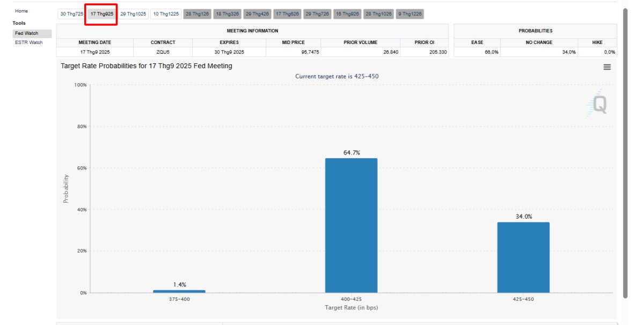Select the 17 Thg626 meeting tab
Screen dimensions: 644x325
[x=288, y=14]
